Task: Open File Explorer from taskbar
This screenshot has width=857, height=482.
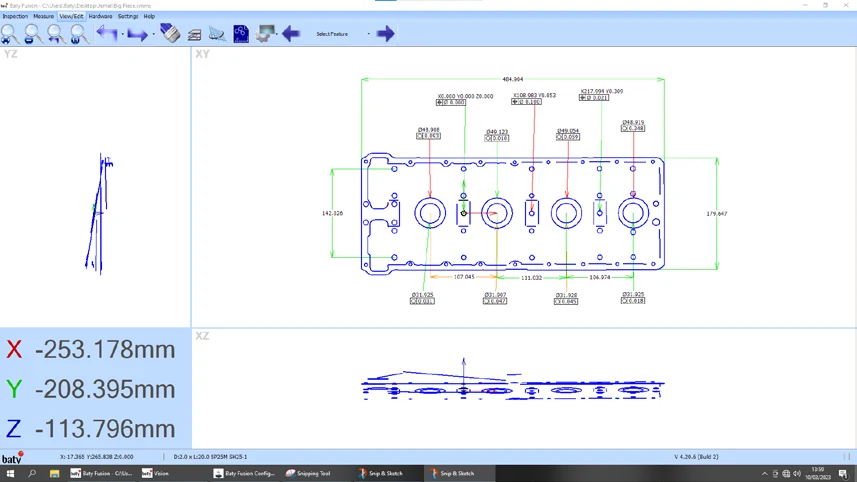Action: (54, 473)
